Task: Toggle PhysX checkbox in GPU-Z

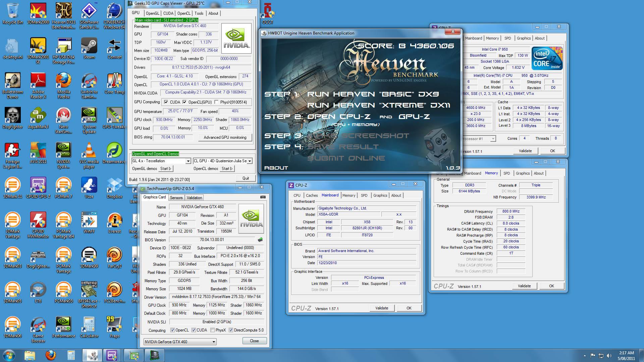Action: (x=212, y=330)
